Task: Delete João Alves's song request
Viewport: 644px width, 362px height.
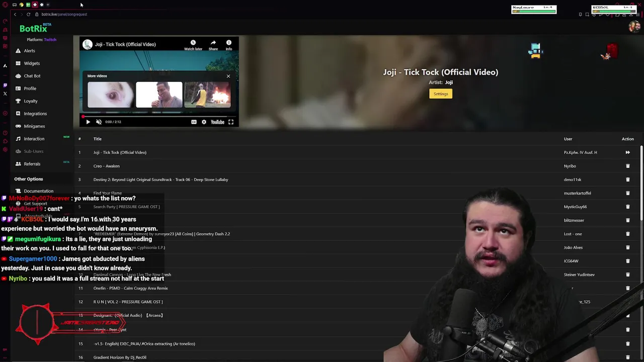Action: coord(627,247)
